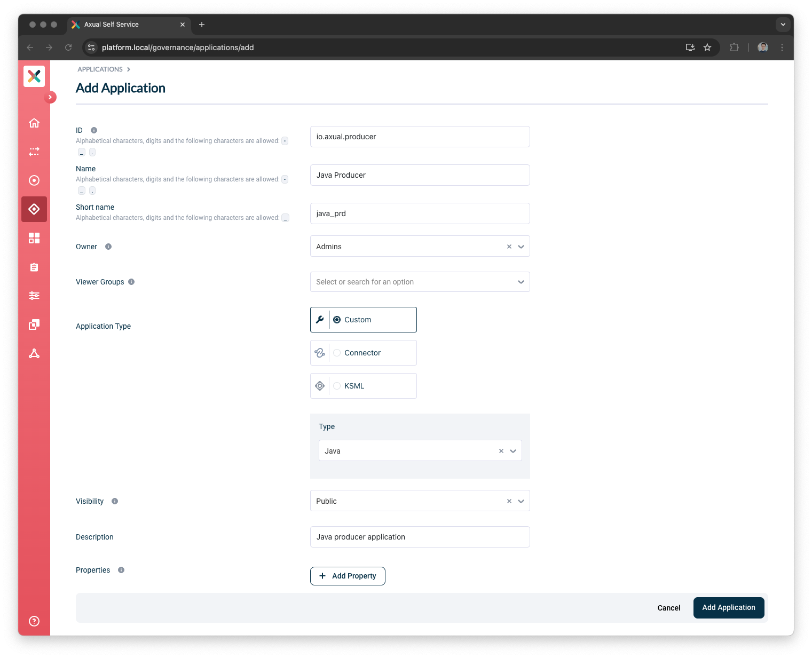Open the Environments section in the sidebar
Viewport: 812px width, 658px height.
[34, 180]
